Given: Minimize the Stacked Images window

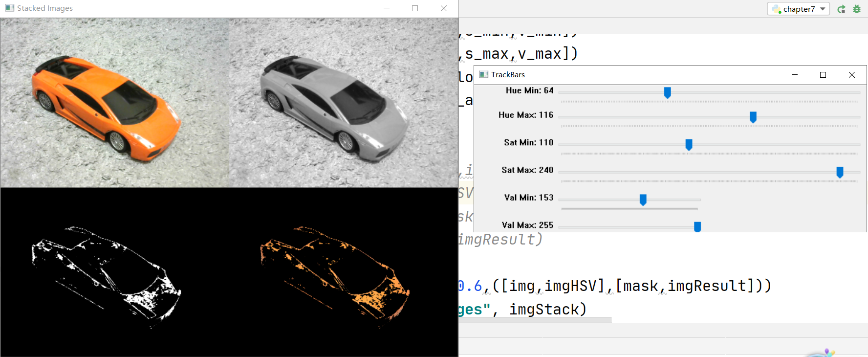Looking at the screenshot, I should pos(387,8).
